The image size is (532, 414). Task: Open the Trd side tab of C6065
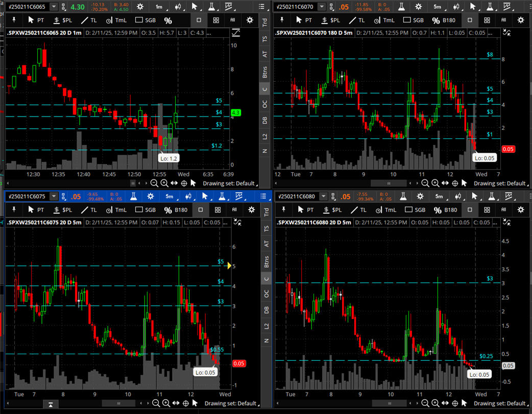pos(264,22)
